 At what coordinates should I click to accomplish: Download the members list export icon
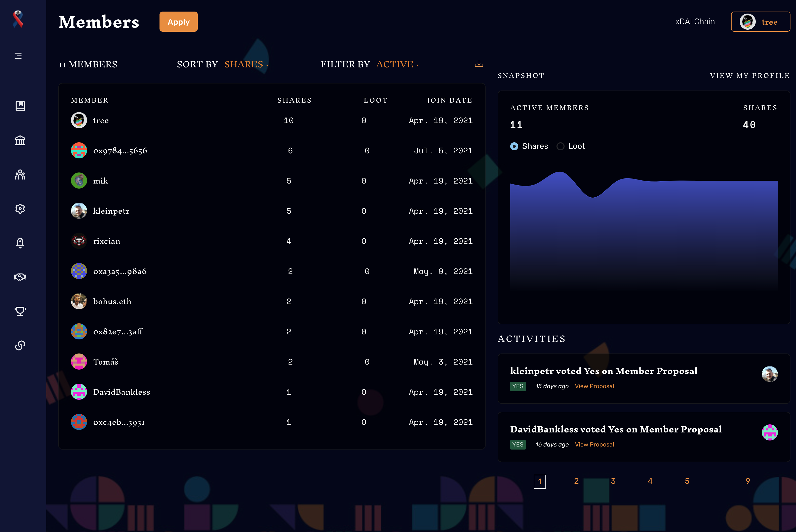(479, 64)
